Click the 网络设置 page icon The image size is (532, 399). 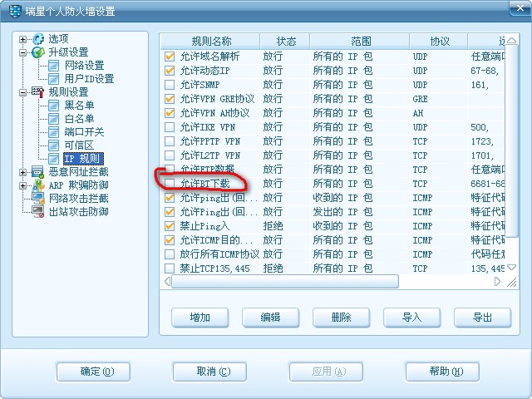click(x=53, y=66)
